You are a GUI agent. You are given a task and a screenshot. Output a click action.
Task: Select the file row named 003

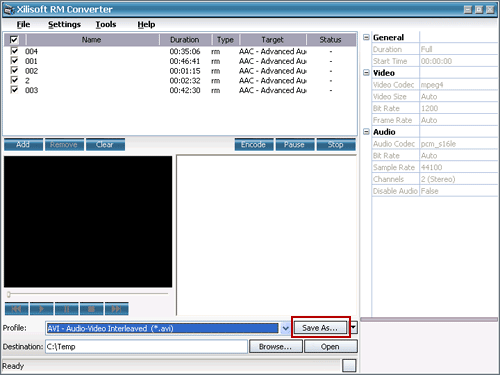[180, 90]
